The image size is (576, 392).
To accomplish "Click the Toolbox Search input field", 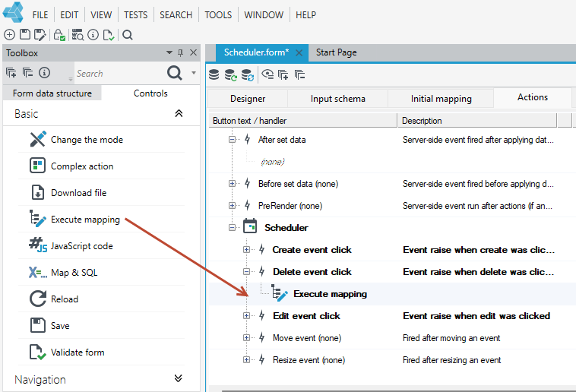I will [119, 73].
